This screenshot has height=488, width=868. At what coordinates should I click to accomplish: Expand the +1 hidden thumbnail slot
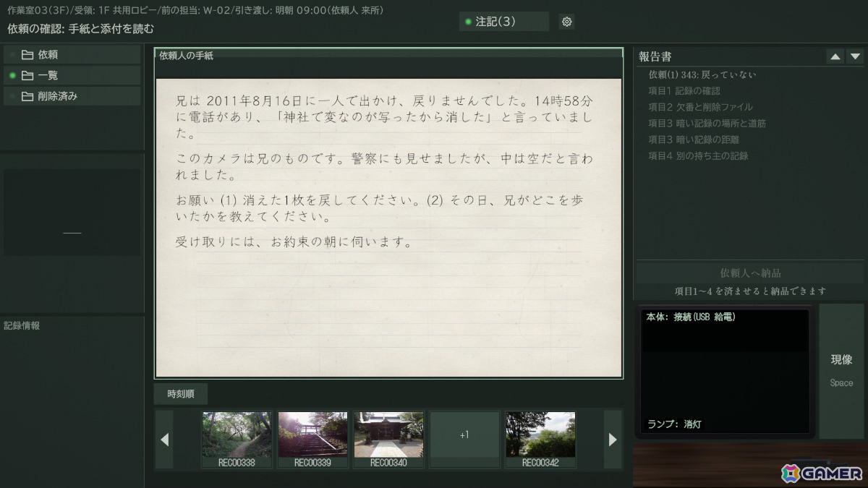[464, 440]
